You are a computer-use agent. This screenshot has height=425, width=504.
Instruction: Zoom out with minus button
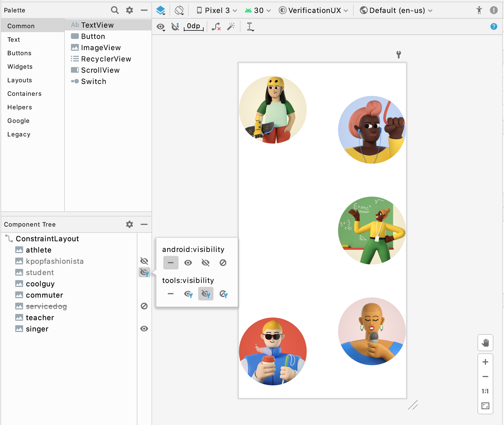pos(485,377)
